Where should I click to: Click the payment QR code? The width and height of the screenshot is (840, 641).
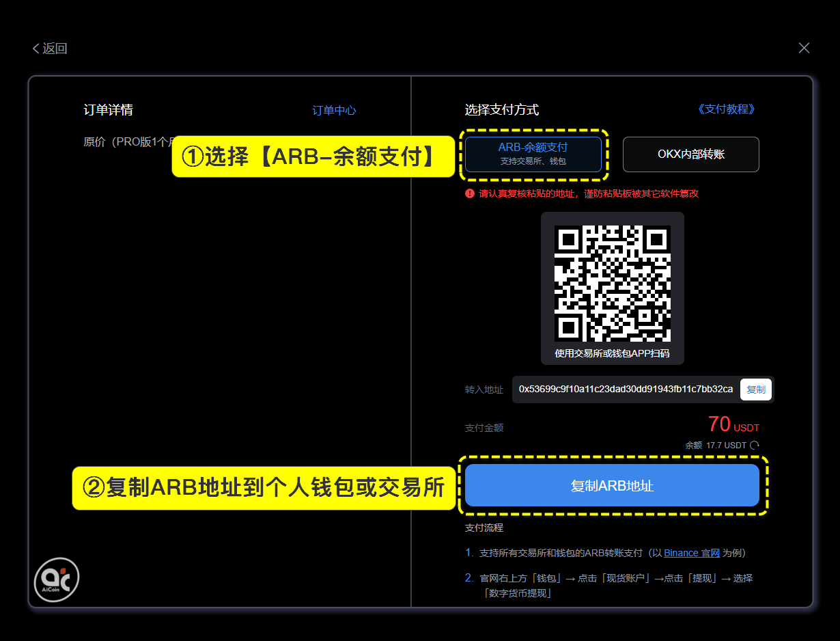point(613,284)
